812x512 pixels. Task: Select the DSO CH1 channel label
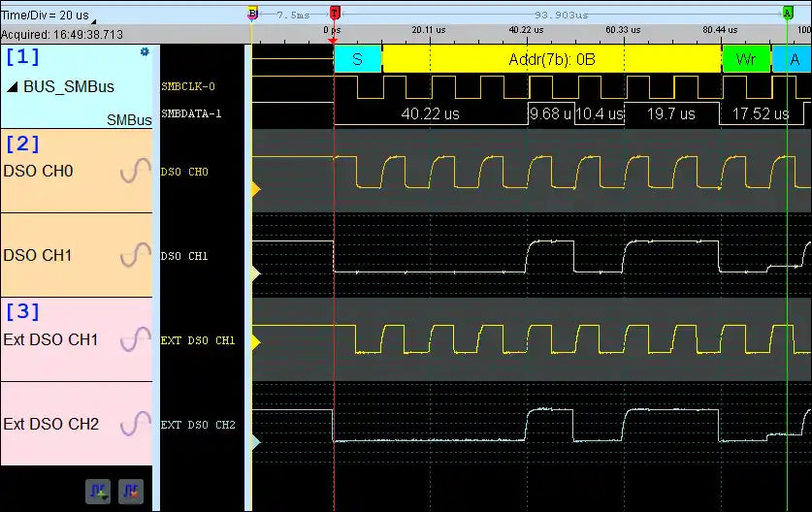(x=37, y=255)
